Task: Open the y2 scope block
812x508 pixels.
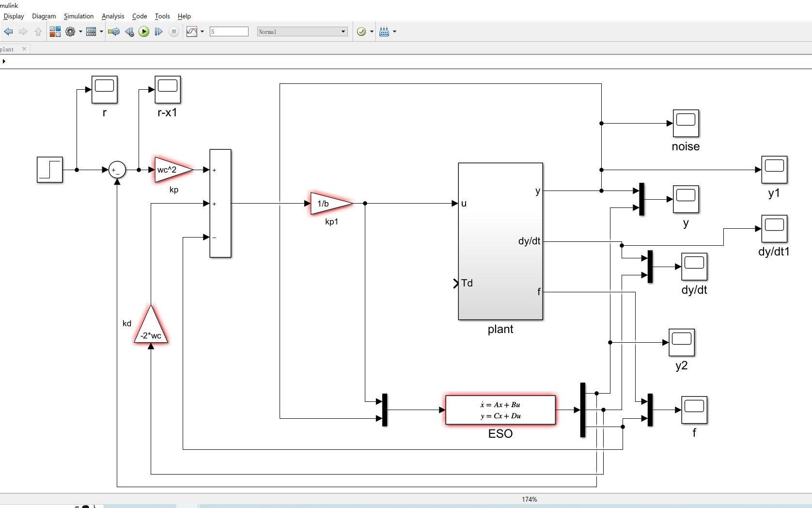Action: [682, 342]
